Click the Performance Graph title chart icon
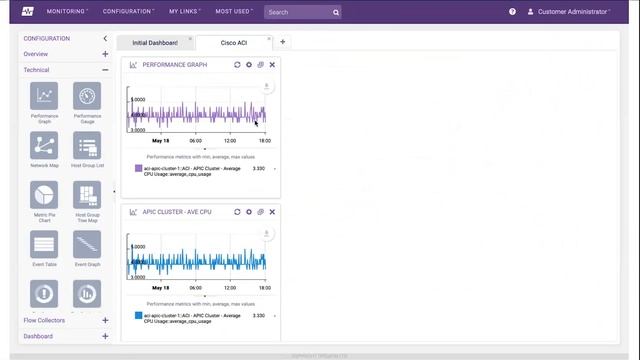This screenshot has width=640, height=360. (133, 64)
